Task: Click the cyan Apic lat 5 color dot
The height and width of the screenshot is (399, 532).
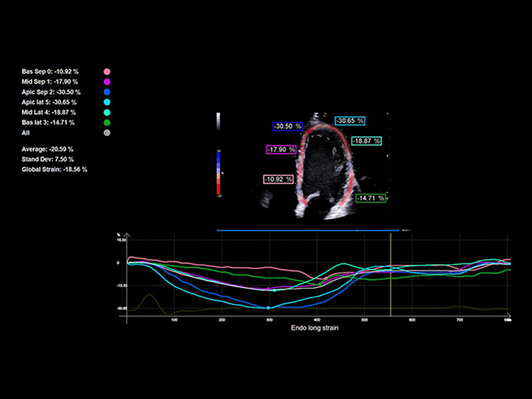Action: (107, 102)
